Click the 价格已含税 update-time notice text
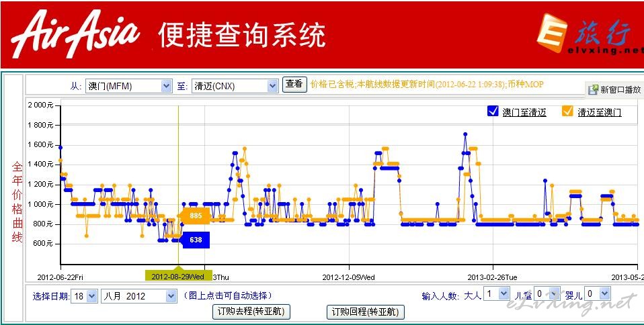The image size is (644, 325). (427, 85)
